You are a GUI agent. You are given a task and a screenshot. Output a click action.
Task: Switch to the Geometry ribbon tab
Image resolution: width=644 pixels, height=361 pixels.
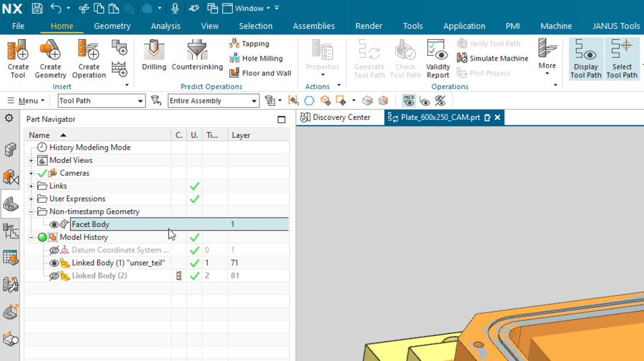(x=112, y=26)
